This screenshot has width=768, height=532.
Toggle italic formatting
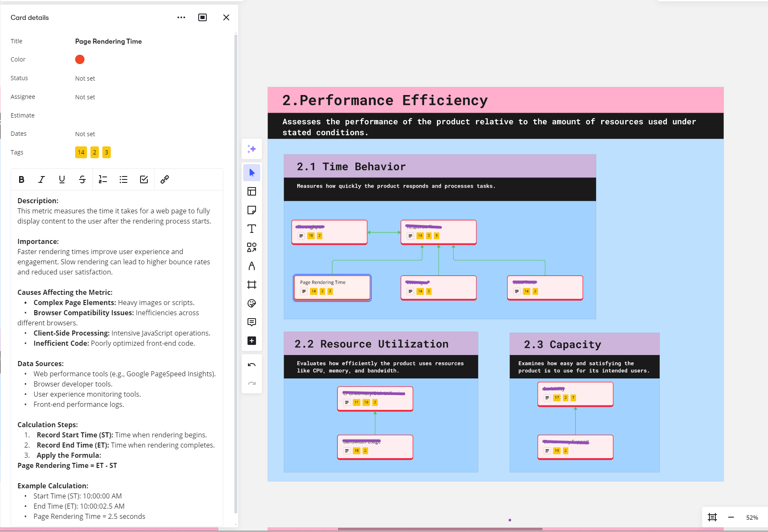(41, 179)
